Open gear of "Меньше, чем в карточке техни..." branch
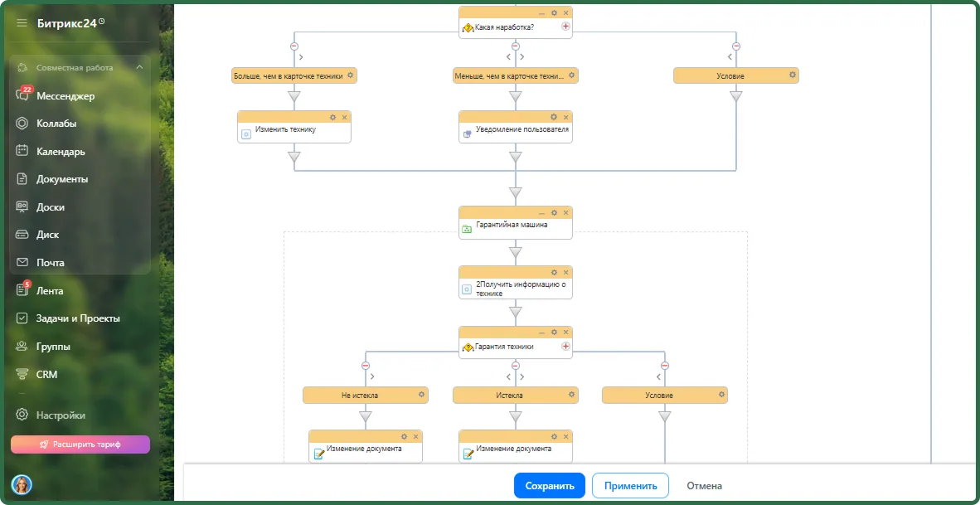 (x=571, y=75)
